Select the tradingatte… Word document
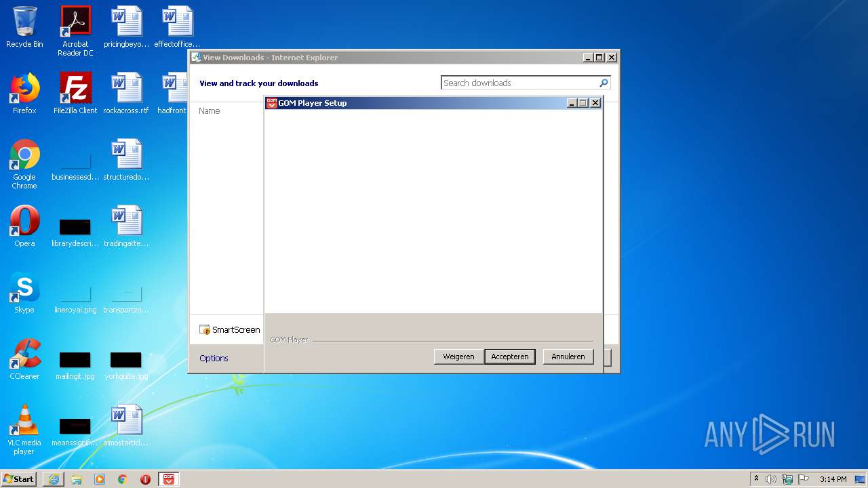Screen dimensions: 868x488 point(127,226)
